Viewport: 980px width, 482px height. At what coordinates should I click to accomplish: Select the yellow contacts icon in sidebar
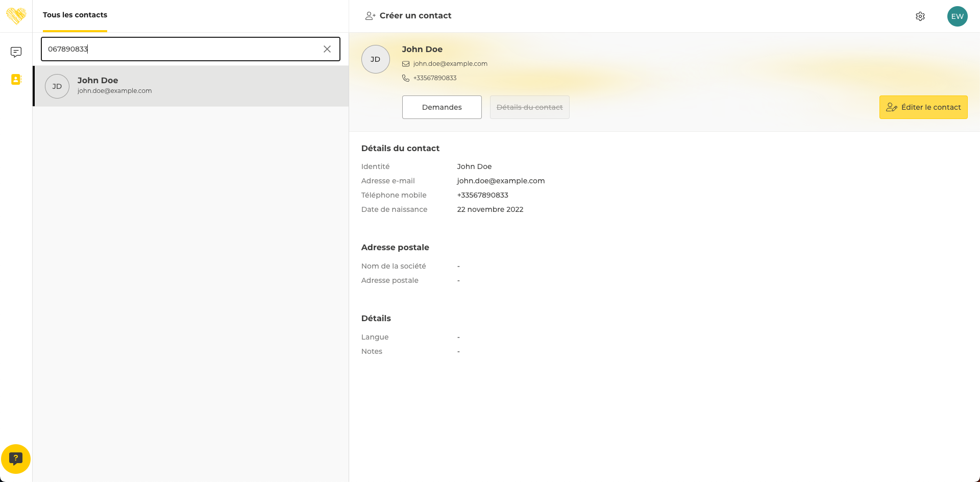click(x=16, y=80)
